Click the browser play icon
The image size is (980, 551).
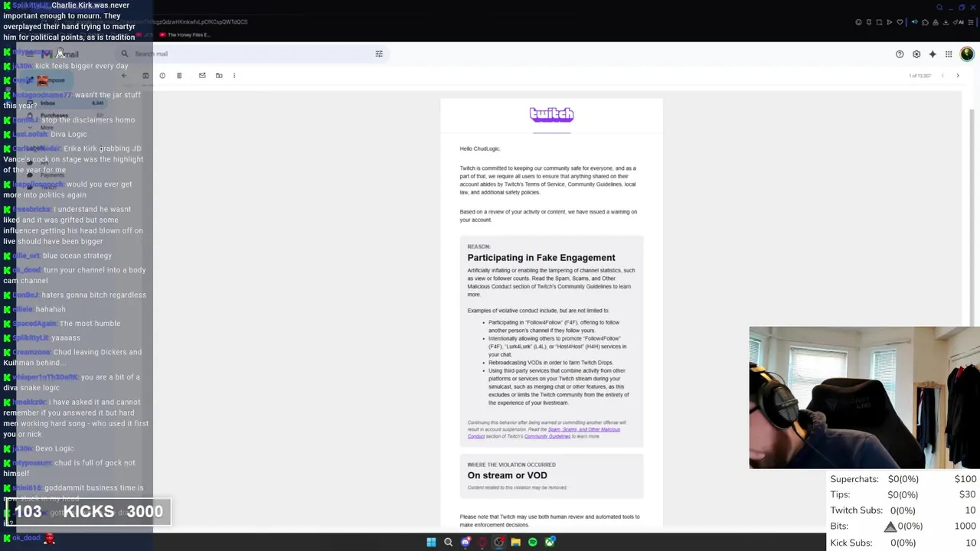coord(889,22)
